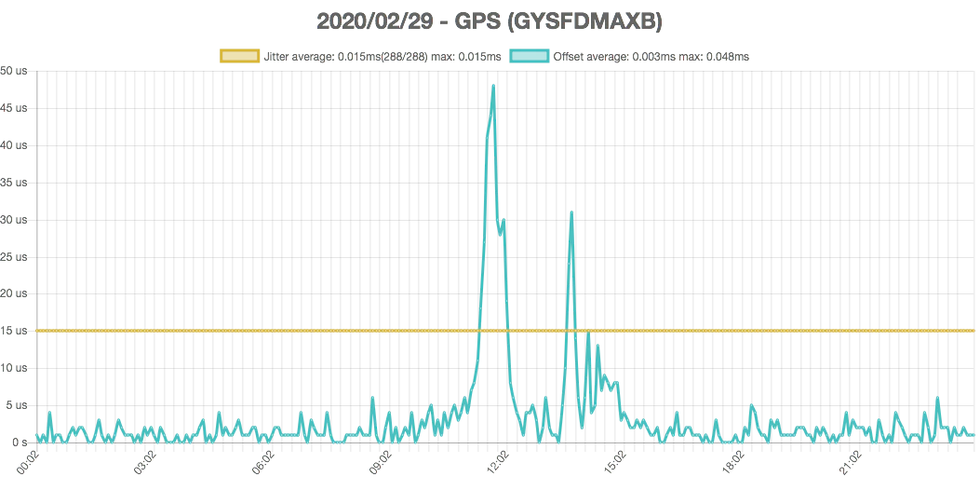Click the 20 us y-axis label
980x490 pixels.
[14, 293]
